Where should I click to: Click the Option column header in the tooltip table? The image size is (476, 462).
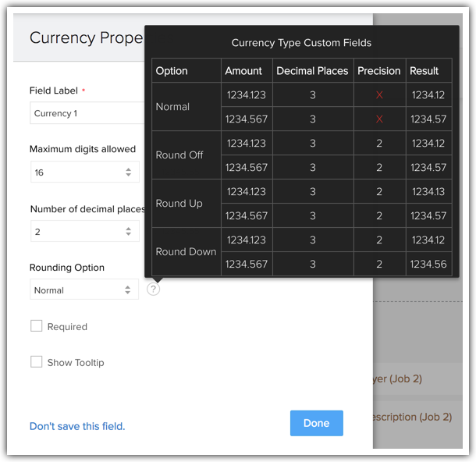(x=172, y=70)
